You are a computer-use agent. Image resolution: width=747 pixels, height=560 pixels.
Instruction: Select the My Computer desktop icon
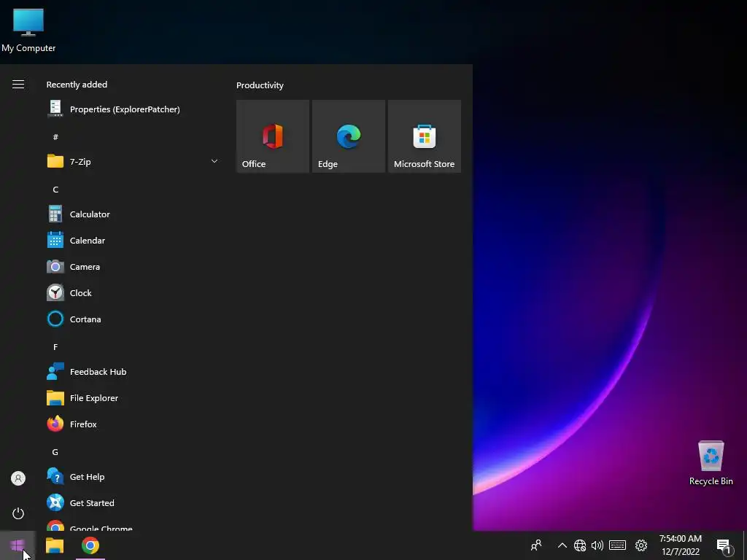(28, 30)
